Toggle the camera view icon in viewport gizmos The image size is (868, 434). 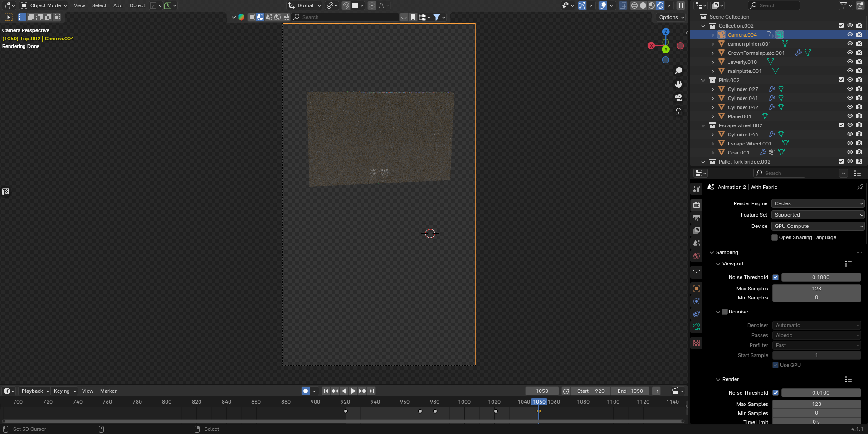678,97
